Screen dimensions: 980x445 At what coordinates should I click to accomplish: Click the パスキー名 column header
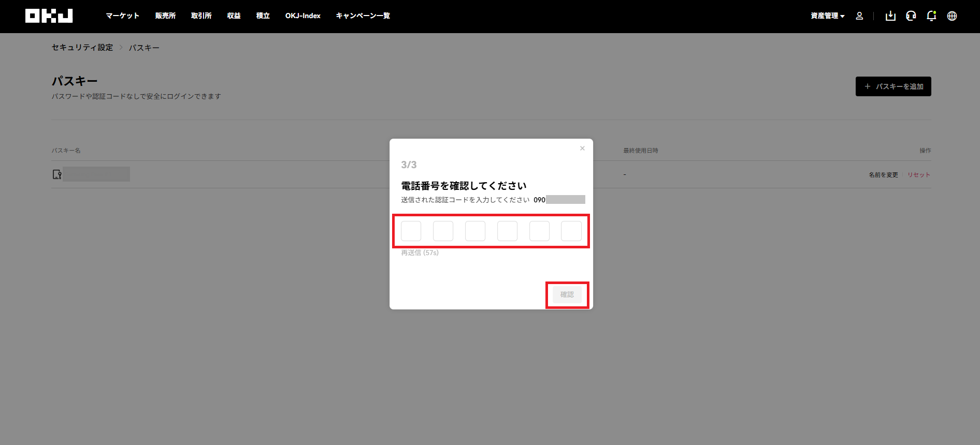(x=66, y=151)
